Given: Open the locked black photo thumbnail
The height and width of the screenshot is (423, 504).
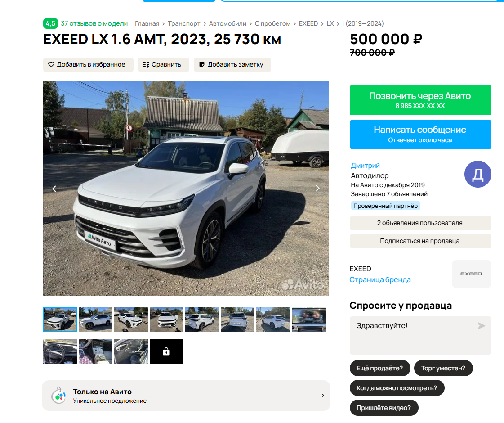Looking at the screenshot, I should point(166,351).
